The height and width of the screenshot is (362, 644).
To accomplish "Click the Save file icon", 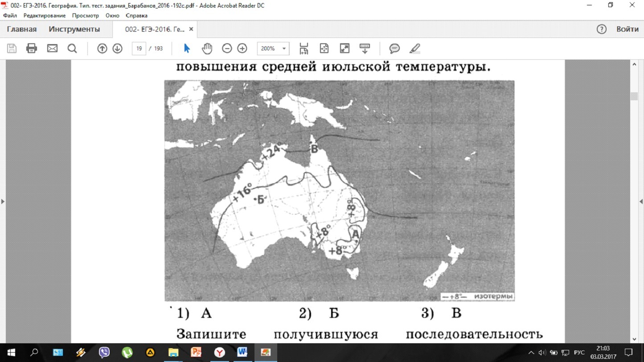I will [x=12, y=48].
